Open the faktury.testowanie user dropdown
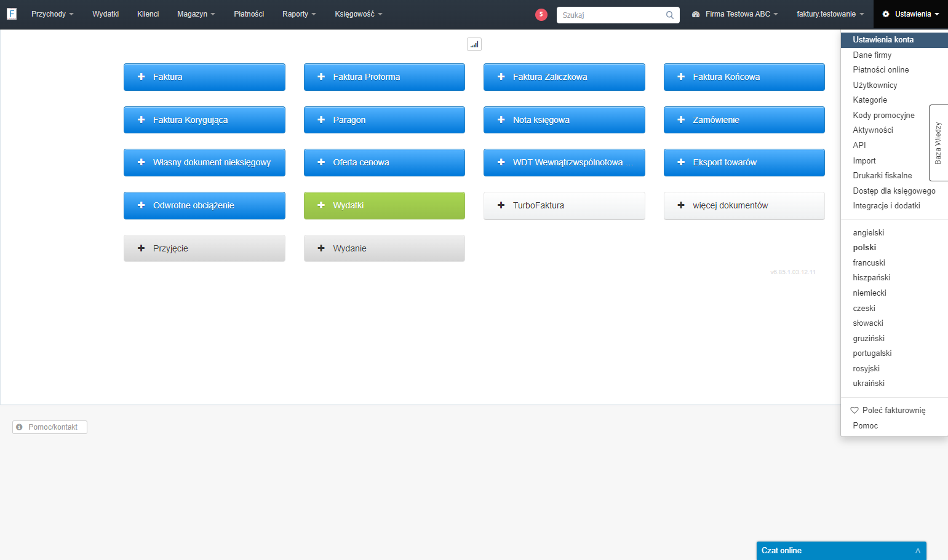Viewport: 948px width, 560px height. pos(830,14)
